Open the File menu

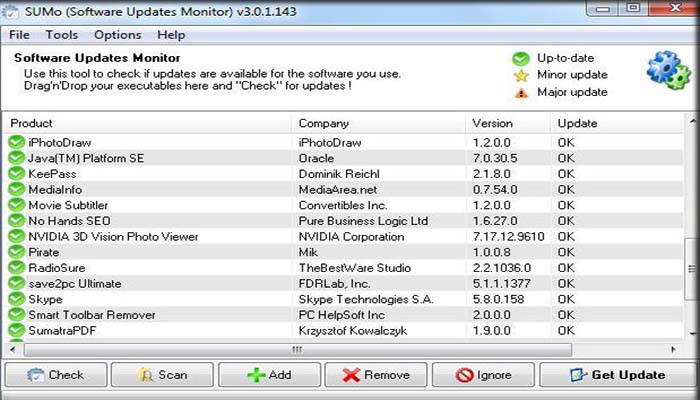pyautogui.click(x=19, y=35)
